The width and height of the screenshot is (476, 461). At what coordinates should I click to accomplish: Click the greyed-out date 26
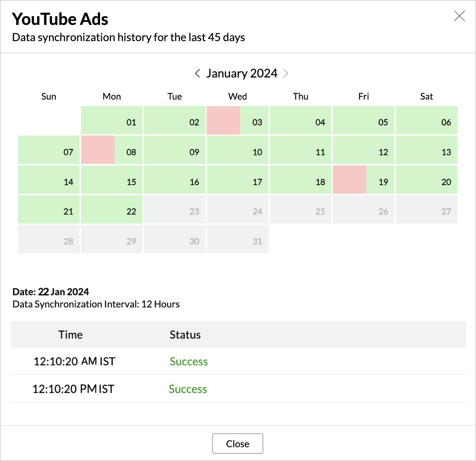coord(364,210)
